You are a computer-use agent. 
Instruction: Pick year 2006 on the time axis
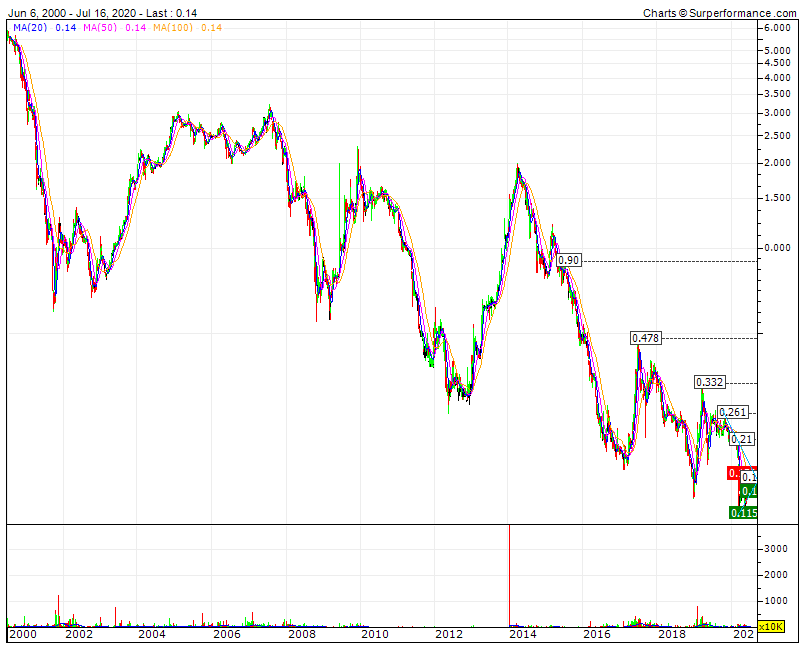(227, 634)
